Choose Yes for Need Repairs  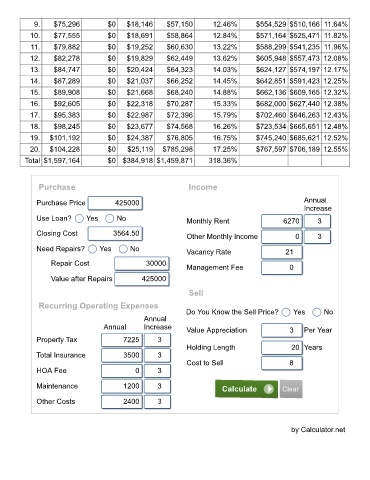tap(93, 249)
